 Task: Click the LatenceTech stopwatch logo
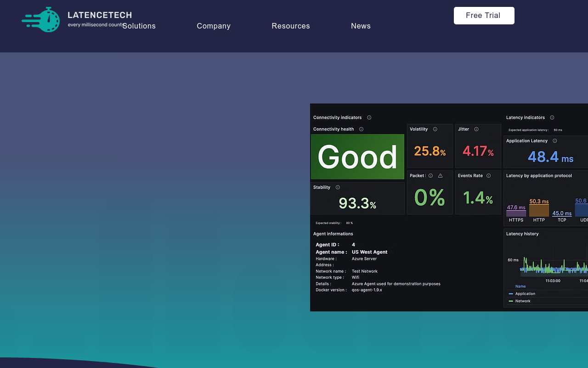point(41,19)
